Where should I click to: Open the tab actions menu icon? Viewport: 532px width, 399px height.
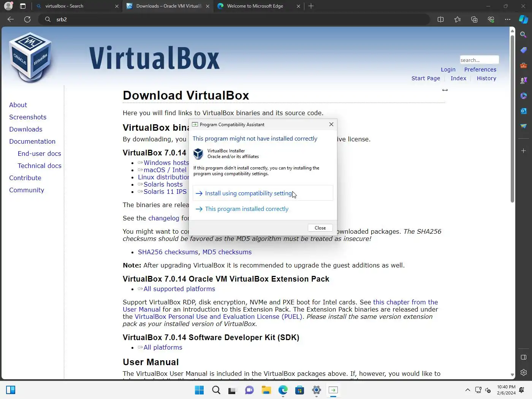pyautogui.click(x=23, y=6)
